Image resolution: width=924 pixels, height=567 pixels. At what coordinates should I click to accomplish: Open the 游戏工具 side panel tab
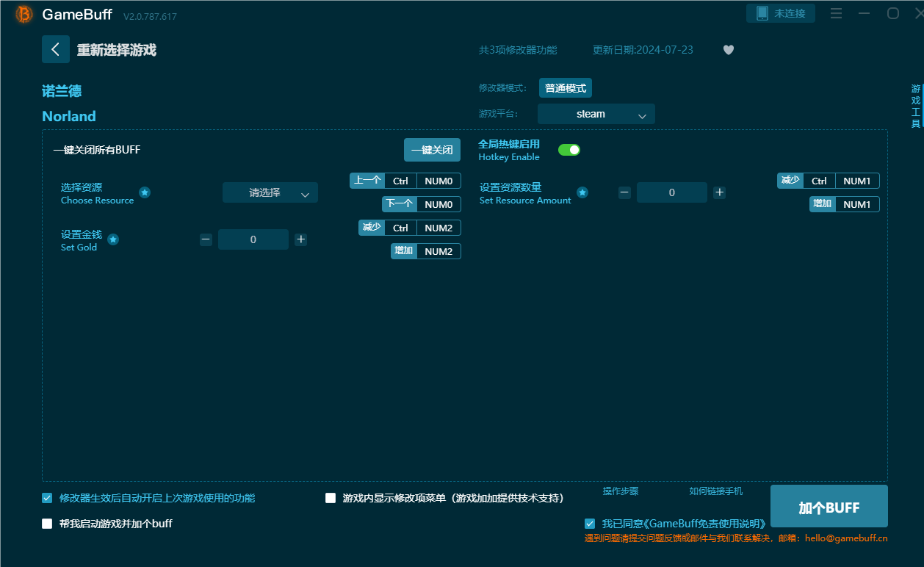[916, 106]
